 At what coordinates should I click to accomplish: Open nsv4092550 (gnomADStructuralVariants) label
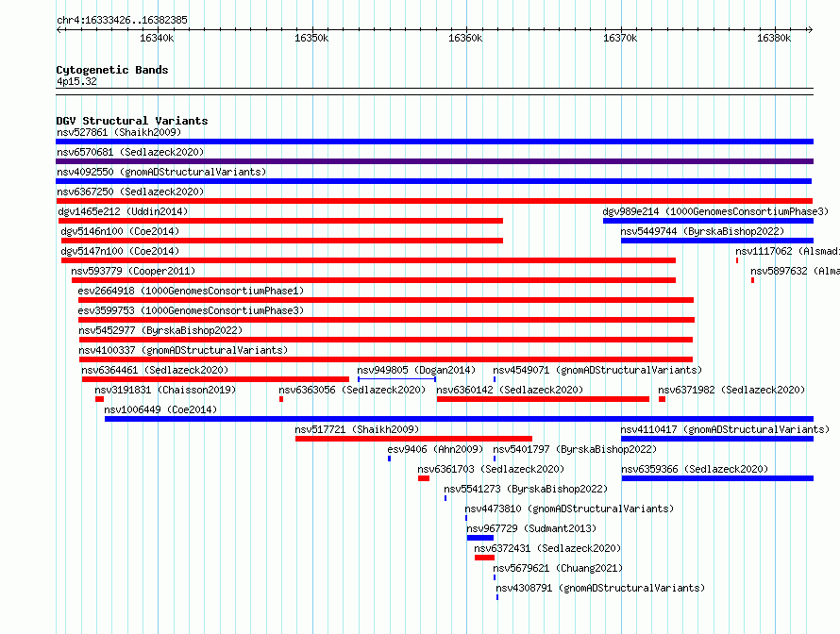pyautogui.click(x=161, y=172)
